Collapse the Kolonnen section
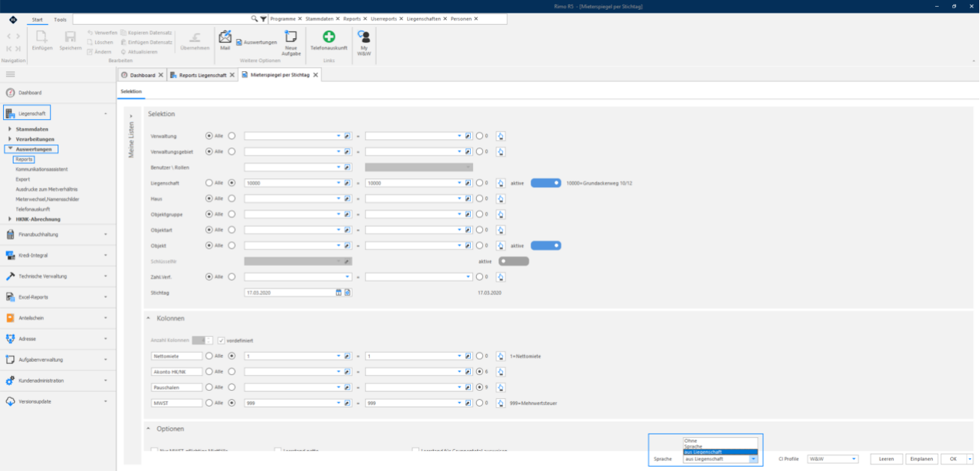Viewport: 980px width, 471px height. click(149, 318)
